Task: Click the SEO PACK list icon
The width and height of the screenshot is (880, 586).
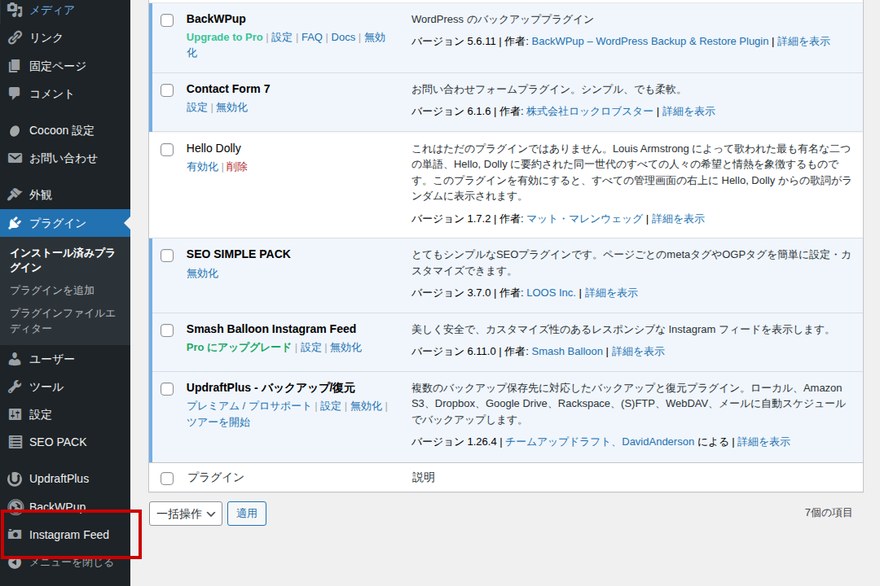Action: 15,442
